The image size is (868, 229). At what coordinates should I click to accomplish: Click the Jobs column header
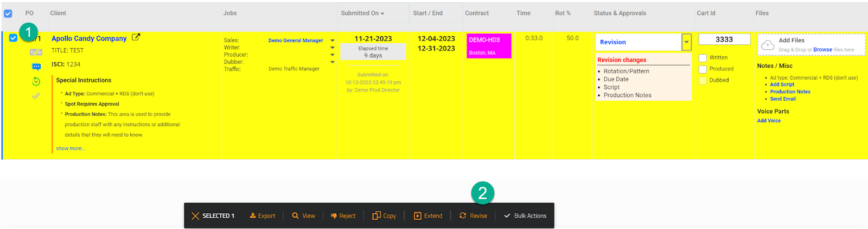[x=230, y=13]
